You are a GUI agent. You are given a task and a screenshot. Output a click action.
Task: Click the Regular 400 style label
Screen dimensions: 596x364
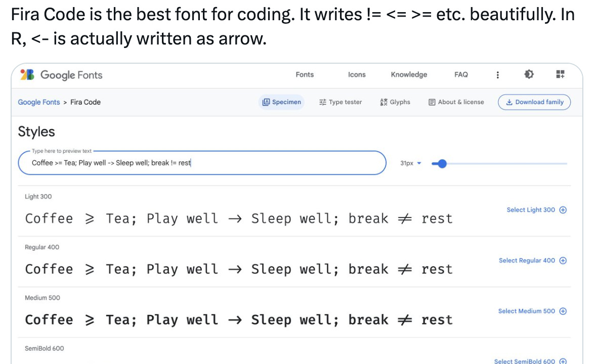pyautogui.click(x=42, y=247)
